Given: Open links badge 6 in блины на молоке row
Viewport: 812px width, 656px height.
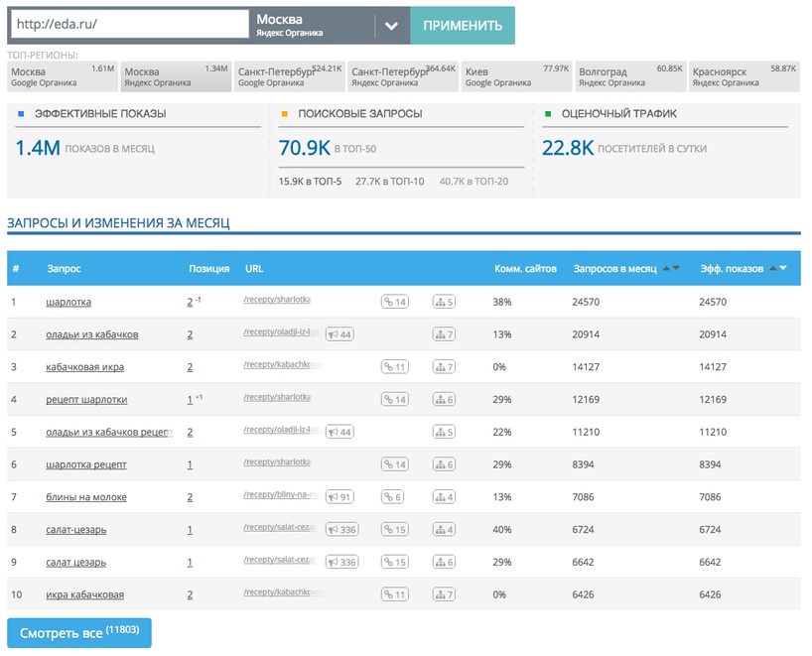Looking at the screenshot, I should pyautogui.click(x=392, y=497).
